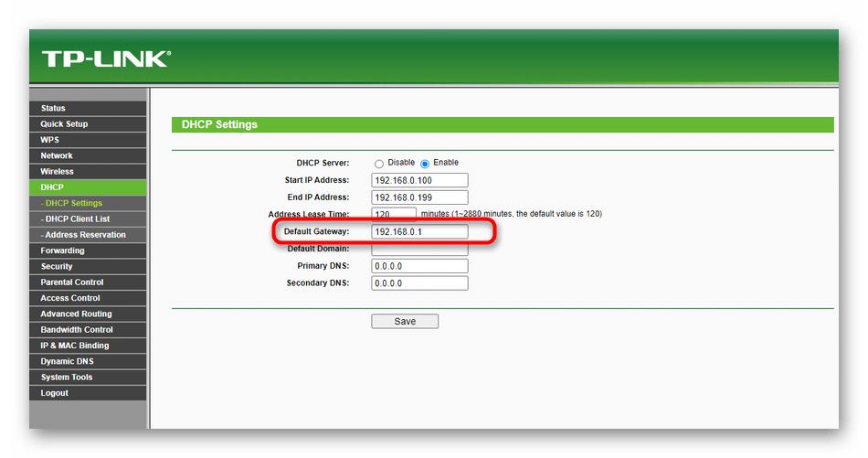This screenshot has height=458, width=868.
Task: Click the Secondary DNS input field
Action: pos(419,283)
